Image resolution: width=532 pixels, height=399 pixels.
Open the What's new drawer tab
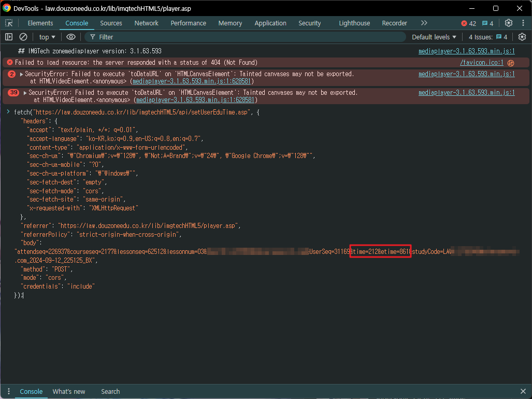69,391
